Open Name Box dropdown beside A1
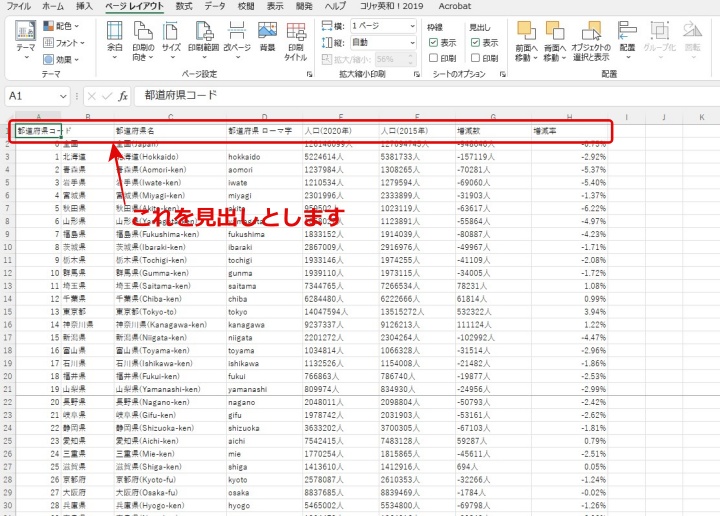The width and height of the screenshot is (720, 516). click(x=63, y=96)
